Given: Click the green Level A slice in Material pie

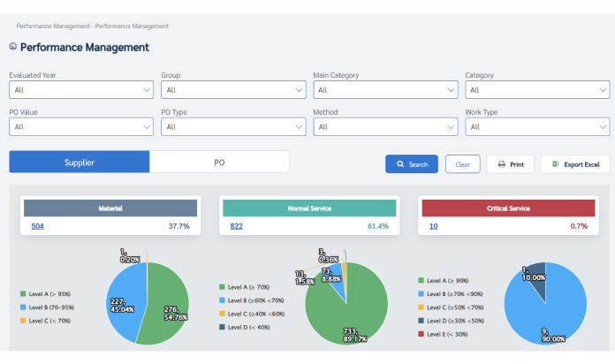Looking at the screenshot, I should tap(166, 305).
